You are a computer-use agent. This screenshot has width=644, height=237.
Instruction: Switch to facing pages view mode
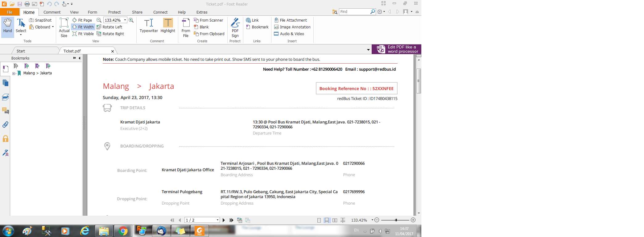click(x=335, y=220)
